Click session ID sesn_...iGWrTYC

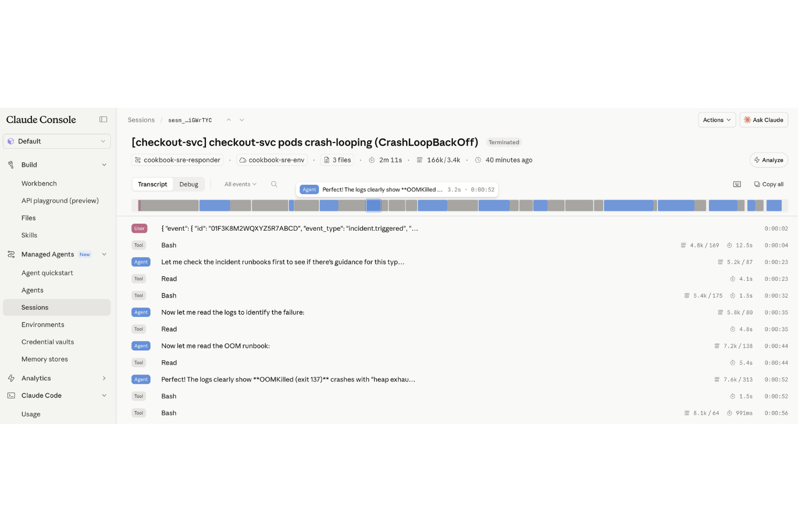tap(190, 120)
